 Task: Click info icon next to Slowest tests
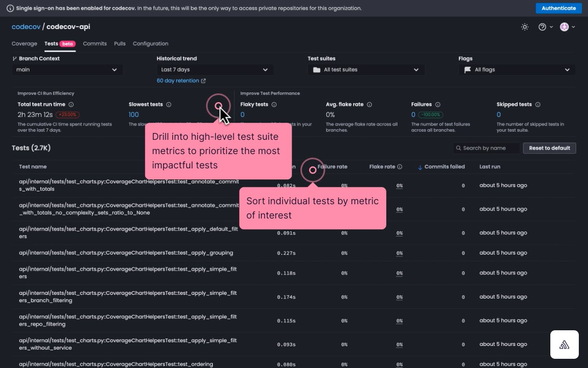pos(169,104)
